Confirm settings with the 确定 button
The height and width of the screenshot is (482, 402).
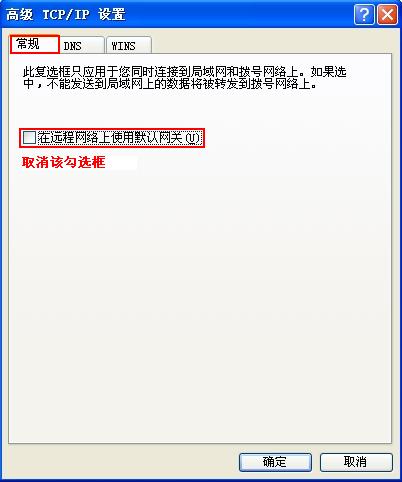[x=275, y=462]
